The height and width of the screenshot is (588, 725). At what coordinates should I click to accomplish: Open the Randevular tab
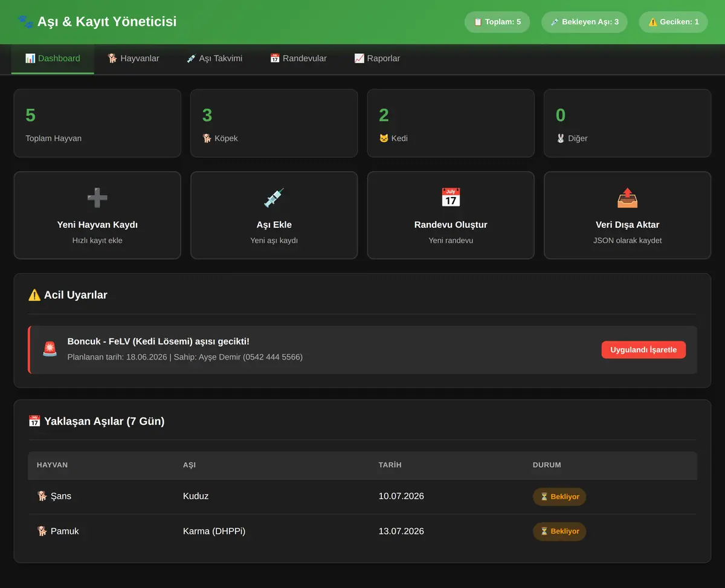tap(298, 59)
